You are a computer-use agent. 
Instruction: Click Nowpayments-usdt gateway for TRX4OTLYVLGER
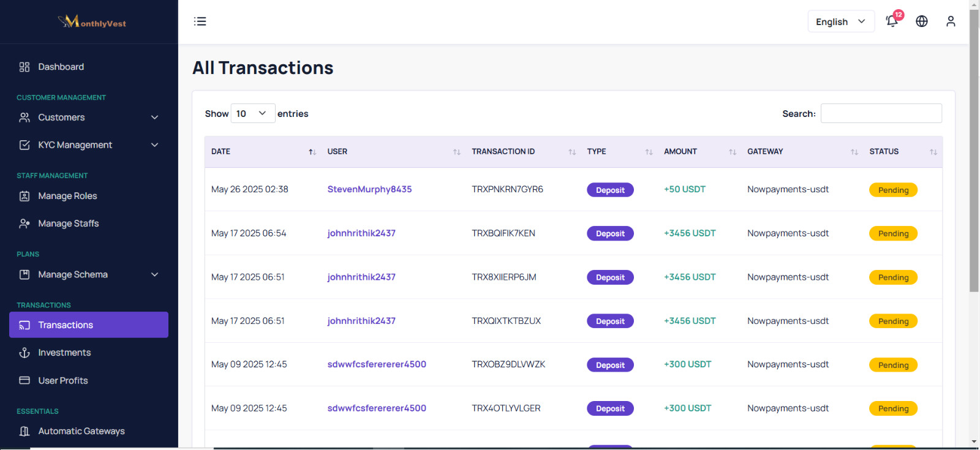point(788,408)
